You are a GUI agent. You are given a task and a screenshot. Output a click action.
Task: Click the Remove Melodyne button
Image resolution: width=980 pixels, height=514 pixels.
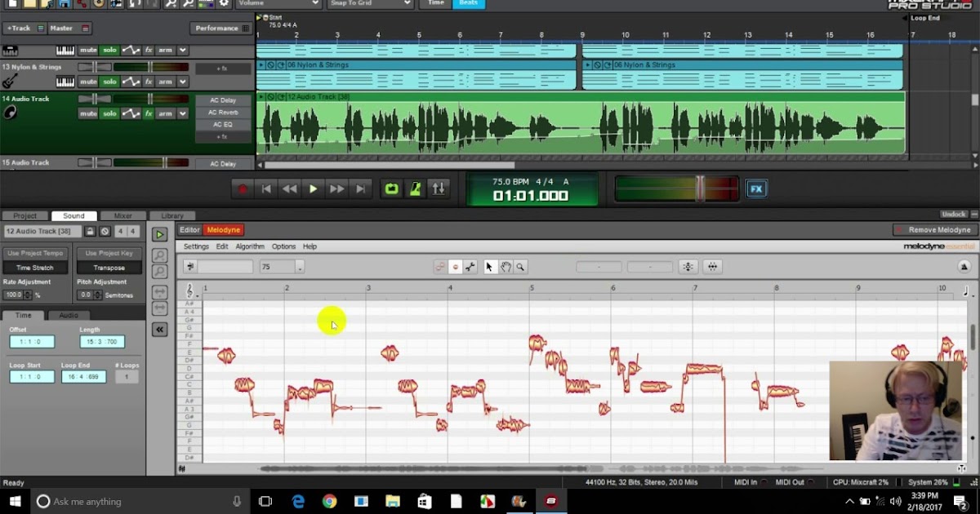tap(934, 230)
